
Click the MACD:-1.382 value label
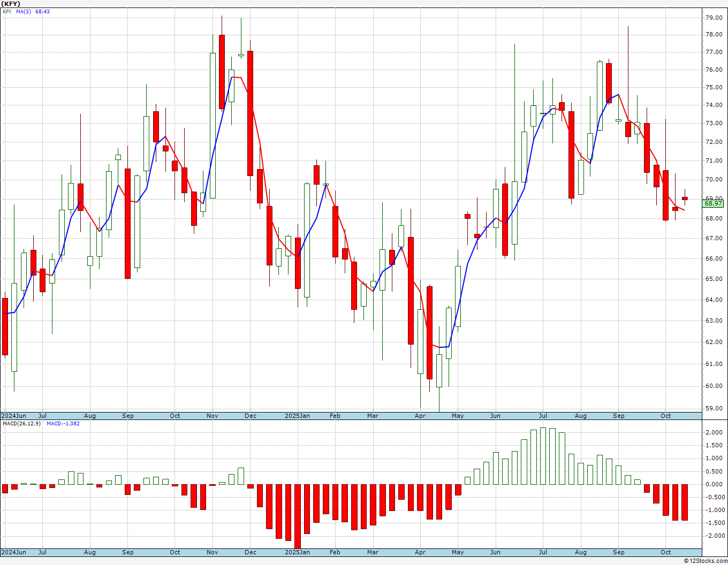63,423
